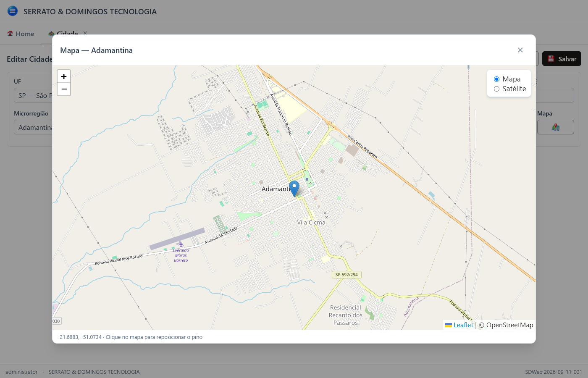Click the Home tab house icon
588x378 pixels.
(10, 34)
